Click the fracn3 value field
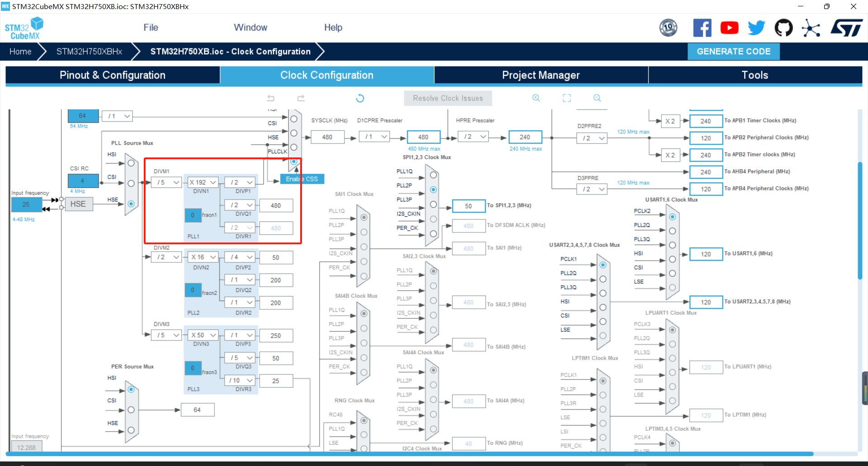Viewport: 868px width, 466px height. click(193, 368)
